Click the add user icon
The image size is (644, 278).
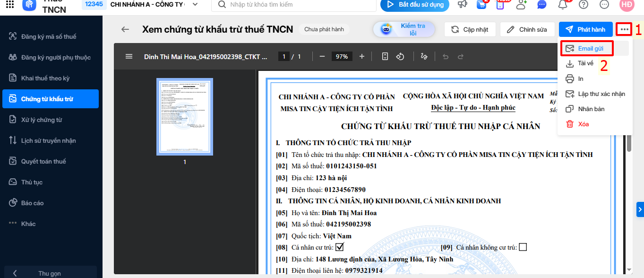[x=521, y=5]
